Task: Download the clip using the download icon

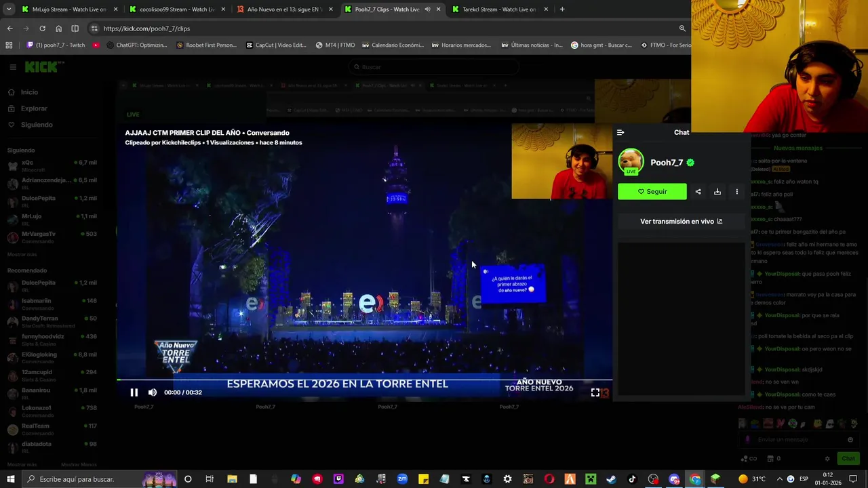Action: tap(717, 192)
